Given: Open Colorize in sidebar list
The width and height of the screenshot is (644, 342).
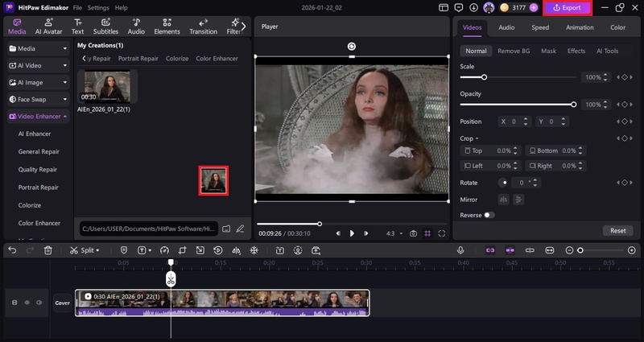Looking at the screenshot, I should click(x=30, y=205).
